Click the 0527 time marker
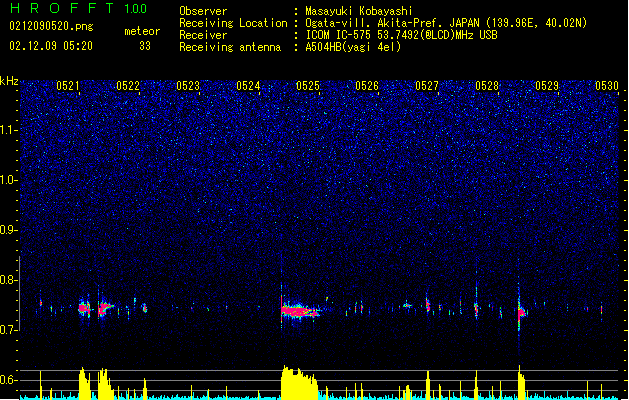Image resolution: width=629 pixels, height=400 pixels. click(x=427, y=85)
